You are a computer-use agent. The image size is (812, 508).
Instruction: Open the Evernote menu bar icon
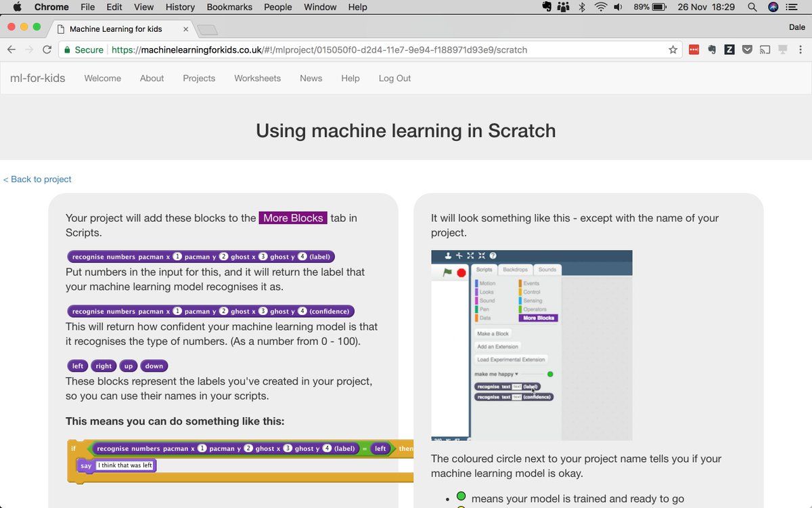pyautogui.click(x=547, y=7)
